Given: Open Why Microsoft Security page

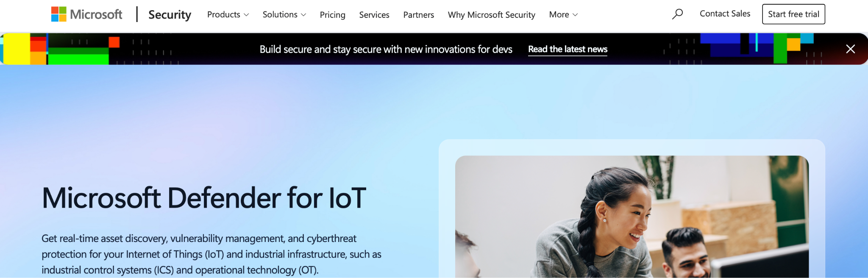Looking at the screenshot, I should click(x=491, y=15).
